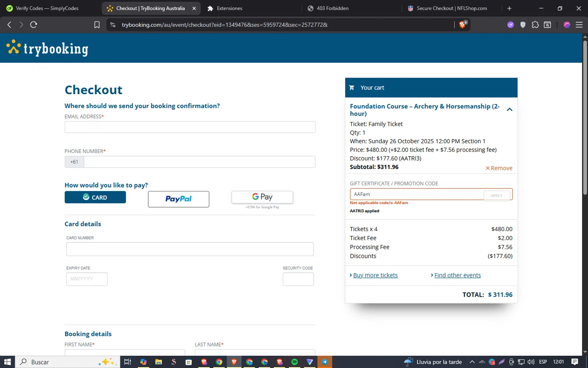
Task: Click the total amount $ 311.96
Action: (500, 295)
